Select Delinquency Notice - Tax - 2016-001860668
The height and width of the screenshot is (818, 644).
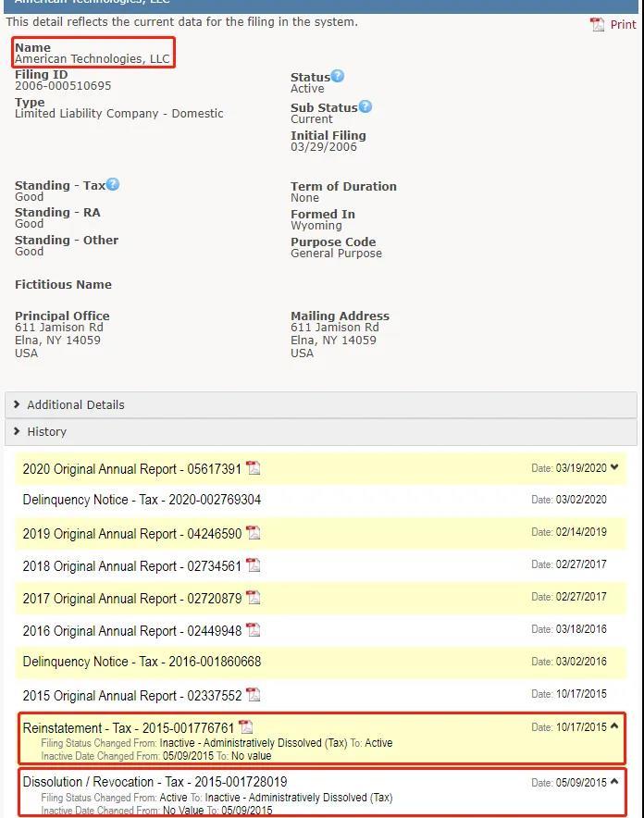(142, 662)
